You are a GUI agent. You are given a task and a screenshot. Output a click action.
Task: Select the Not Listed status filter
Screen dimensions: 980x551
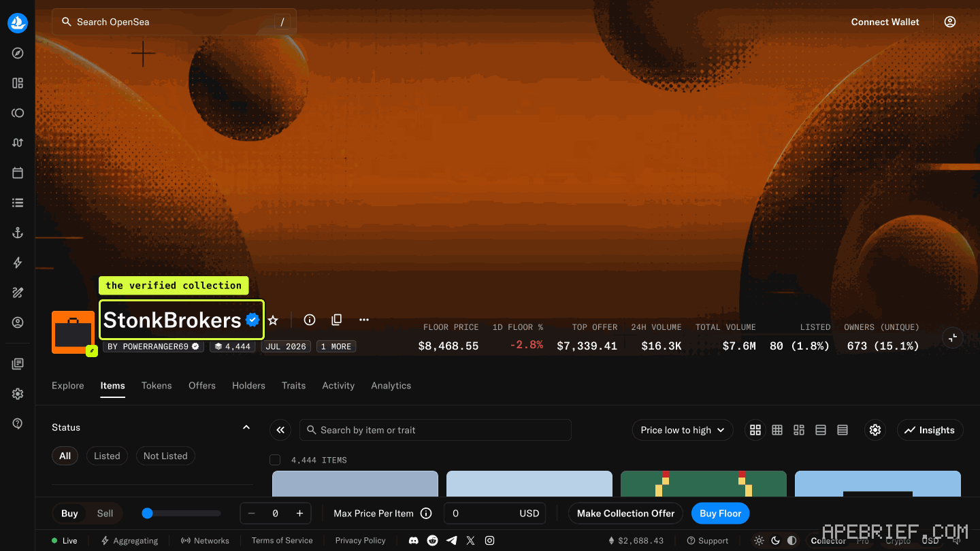click(x=165, y=456)
